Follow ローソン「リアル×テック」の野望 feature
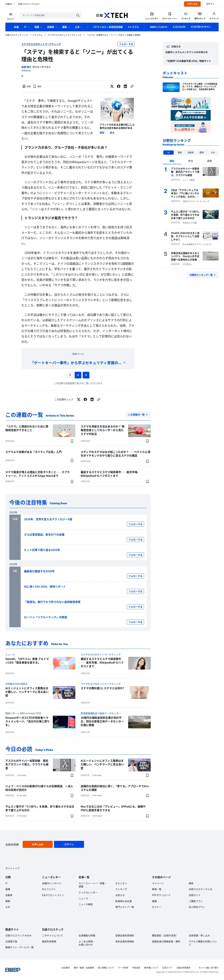 135,622
